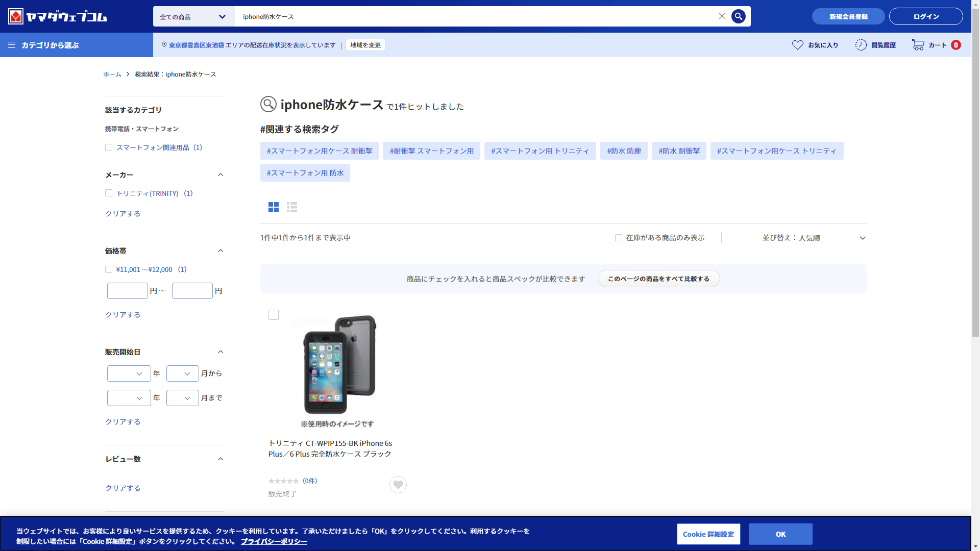Screen dimensions: 980x551
Task: Open the 並び替え sort order dropdown
Action: pos(814,238)
